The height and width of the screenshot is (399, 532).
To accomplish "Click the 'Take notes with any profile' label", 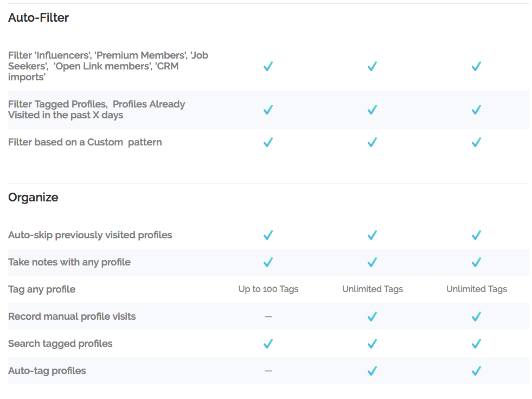I will [x=69, y=262].
